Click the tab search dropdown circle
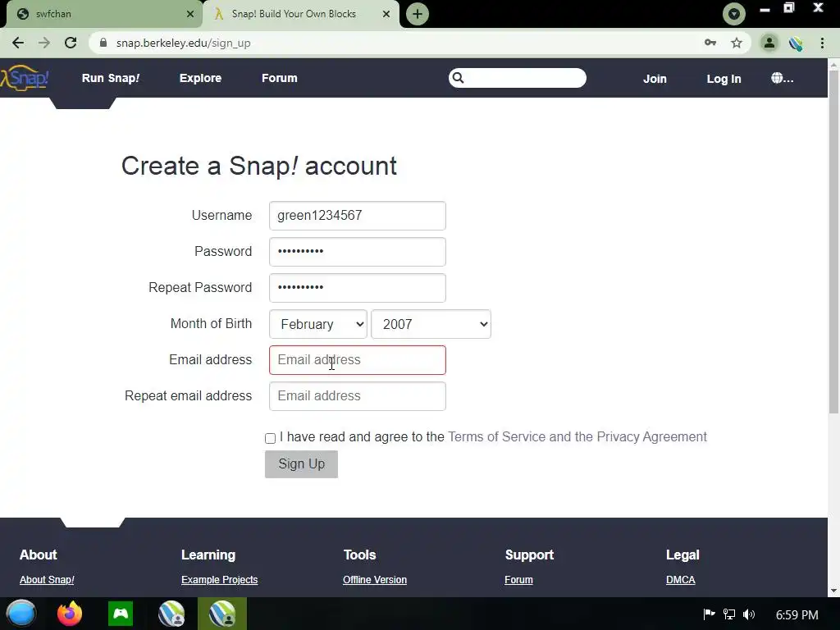Viewport: 840px width, 630px height. pos(734,14)
